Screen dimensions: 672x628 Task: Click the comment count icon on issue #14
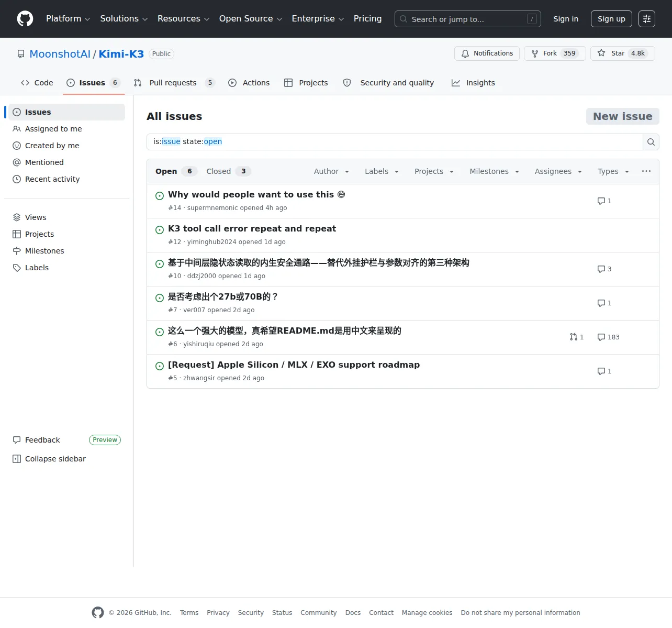click(601, 201)
